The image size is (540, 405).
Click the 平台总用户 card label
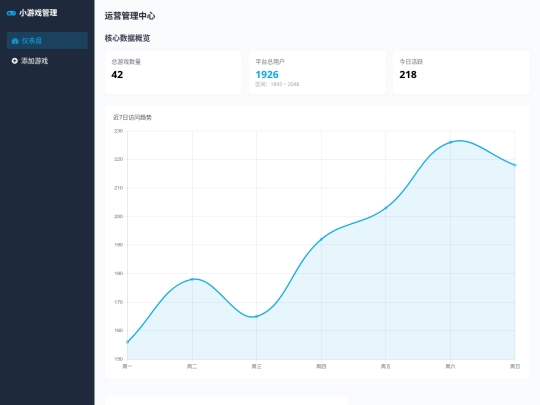(x=270, y=62)
